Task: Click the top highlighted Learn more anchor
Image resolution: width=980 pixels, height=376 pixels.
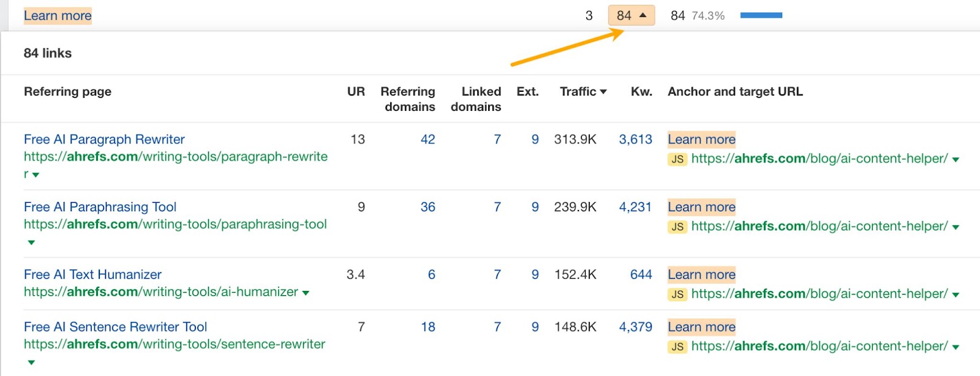Action: click(58, 15)
